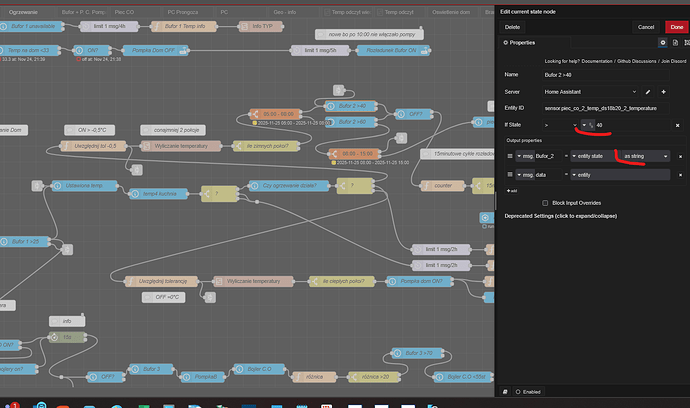Open the 'entity state' value dropdown
Screen dimensions: 690x408
pos(592,157)
